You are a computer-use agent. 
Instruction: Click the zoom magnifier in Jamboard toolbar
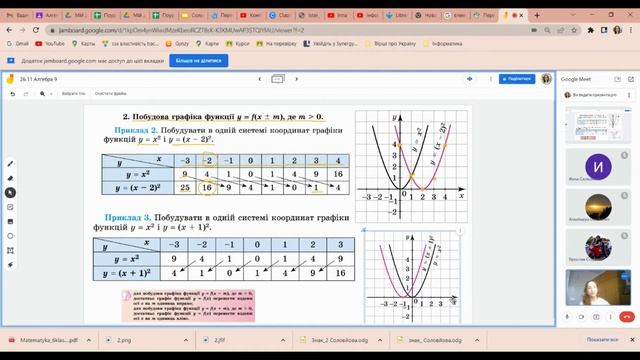click(x=42, y=93)
